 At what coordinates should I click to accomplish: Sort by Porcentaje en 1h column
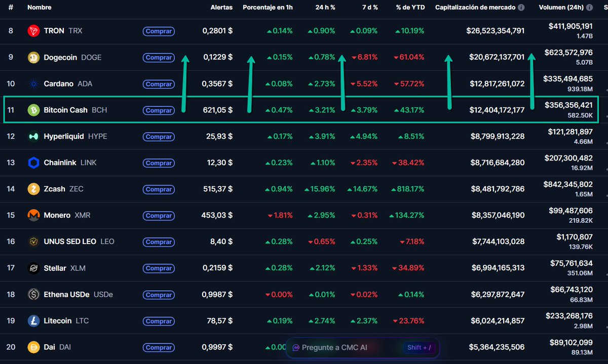(268, 8)
